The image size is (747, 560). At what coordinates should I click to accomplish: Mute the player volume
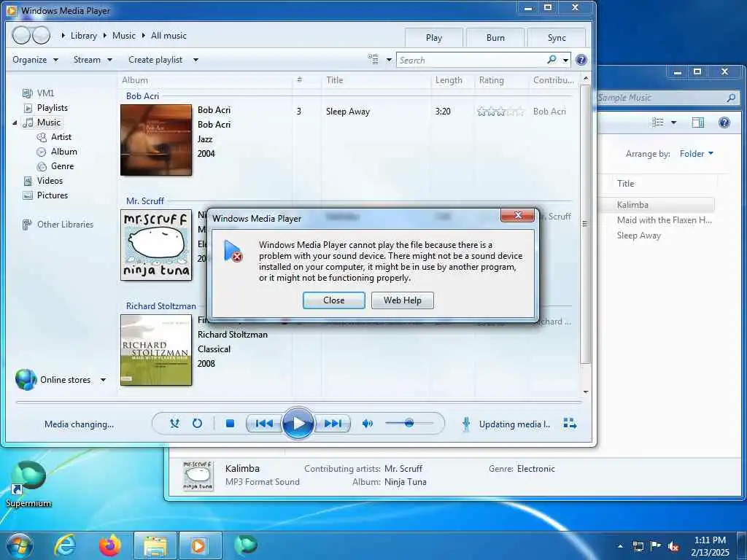[x=368, y=424]
